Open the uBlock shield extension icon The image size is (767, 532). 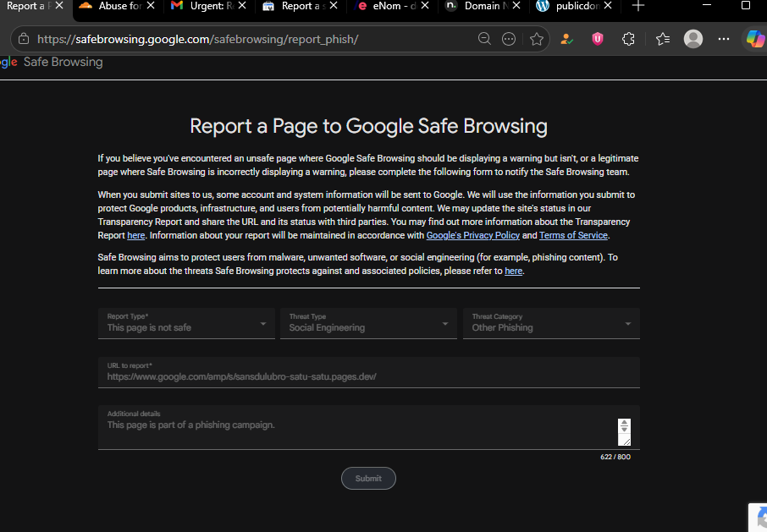point(598,39)
